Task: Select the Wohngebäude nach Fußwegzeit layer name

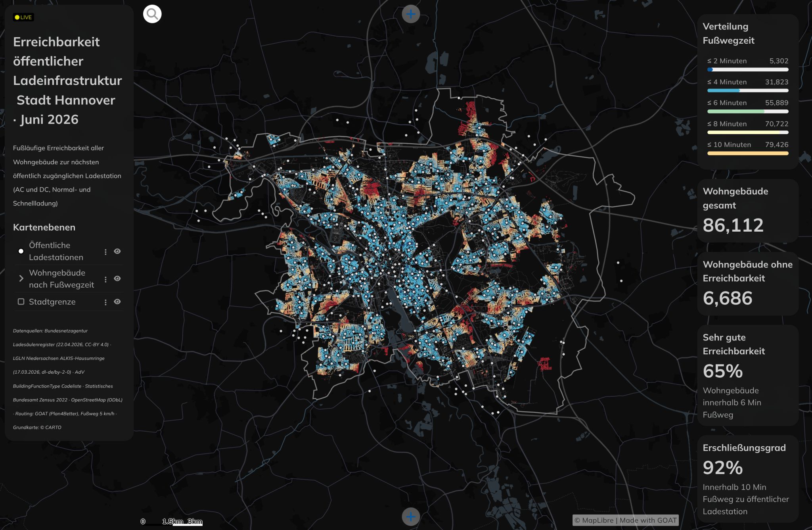Action: [x=61, y=278]
